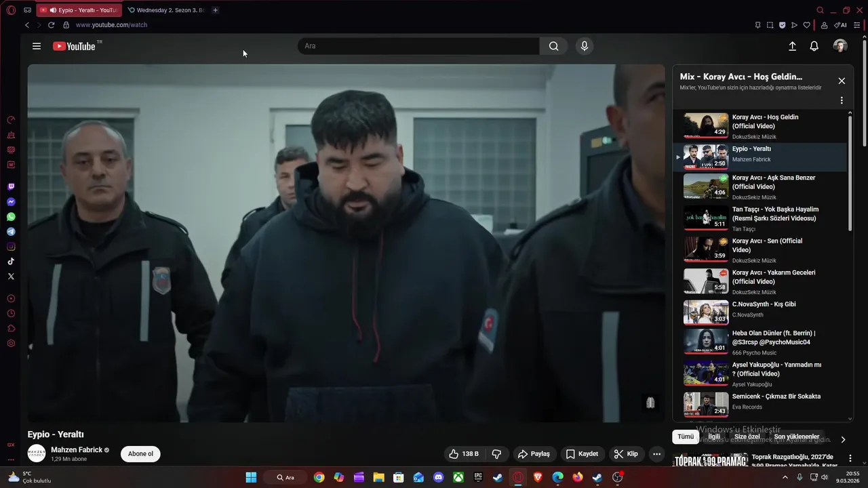The height and width of the screenshot is (488, 868).
Task: Save video with the Kaydet button
Action: tap(583, 454)
